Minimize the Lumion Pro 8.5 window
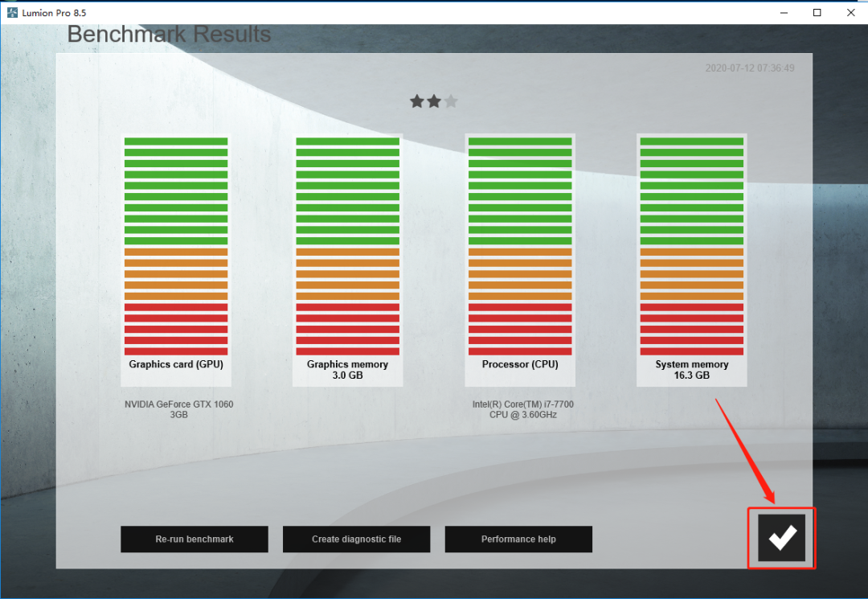The image size is (868, 599). coord(784,12)
